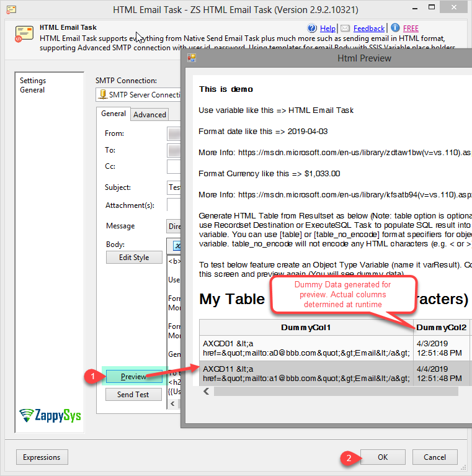The height and width of the screenshot is (476, 472).
Task: Click the AXCD11 table cell
Action: (306, 374)
